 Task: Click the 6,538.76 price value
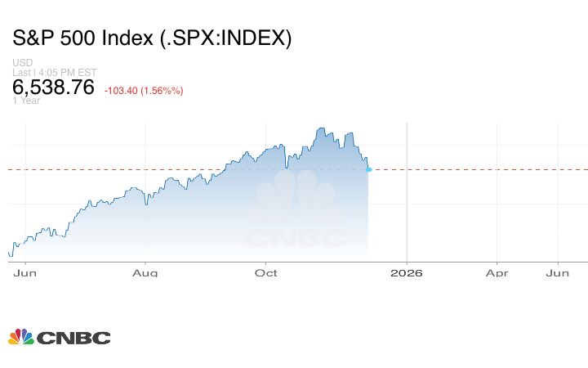pos(53,88)
